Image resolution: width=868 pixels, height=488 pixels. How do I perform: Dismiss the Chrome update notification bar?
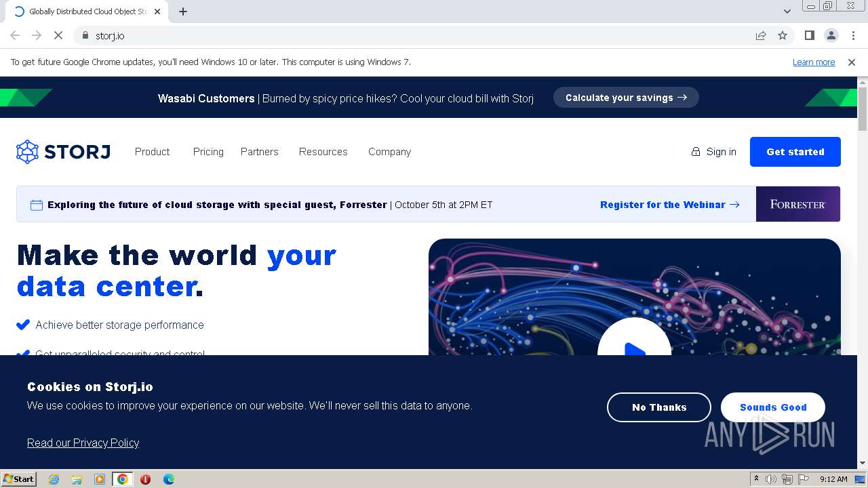click(x=852, y=62)
